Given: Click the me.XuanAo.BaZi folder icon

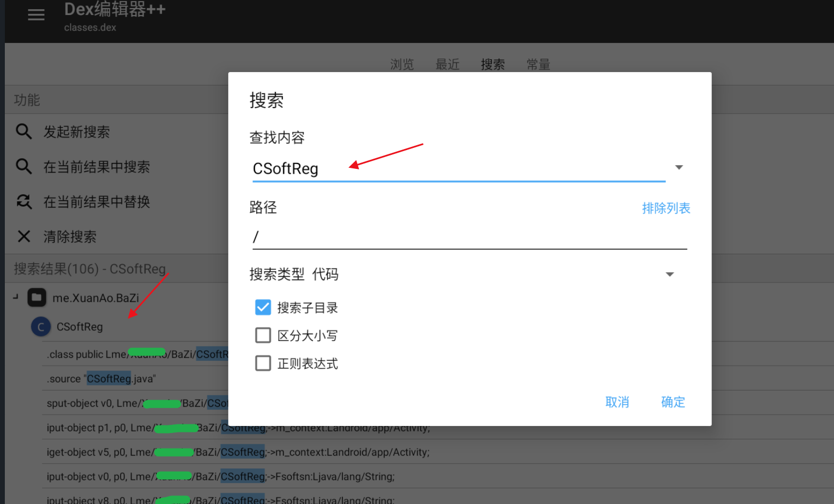Looking at the screenshot, I should [x=37, y=297].
